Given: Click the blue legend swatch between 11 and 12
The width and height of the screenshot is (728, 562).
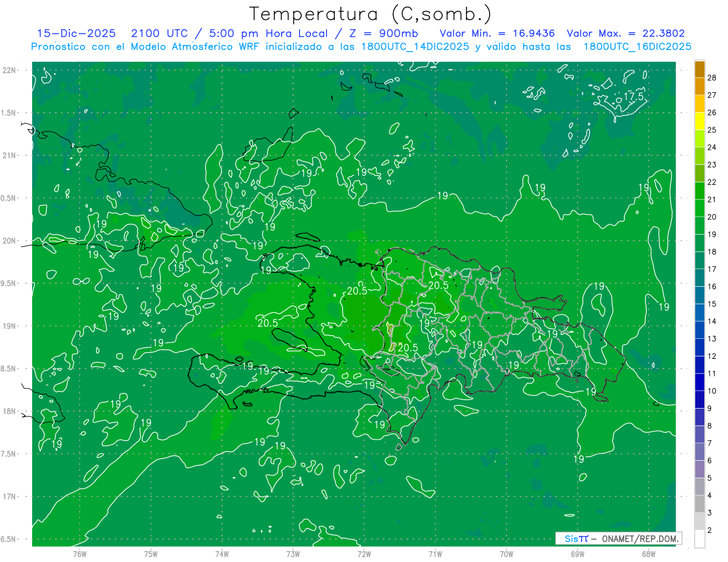Looking at the screenshot, I should point(700,365).
